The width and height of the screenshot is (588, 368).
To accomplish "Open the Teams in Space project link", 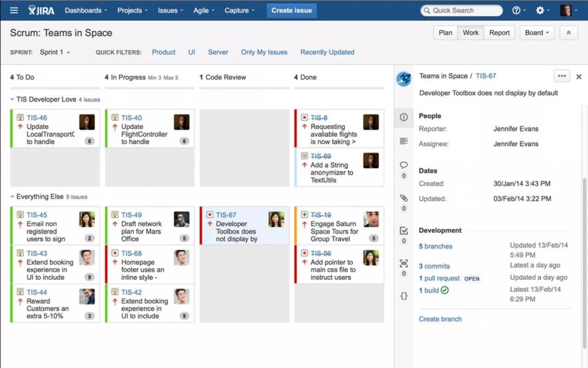I will pos(443,76).
